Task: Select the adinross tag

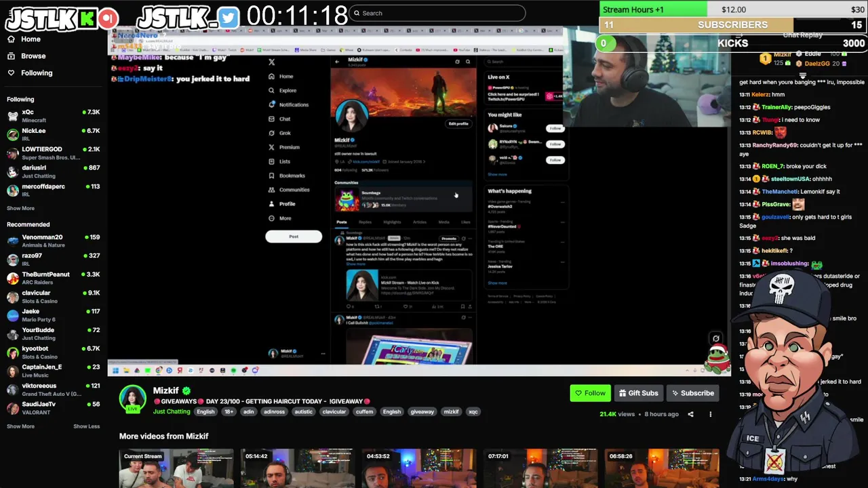Action: 274,411
